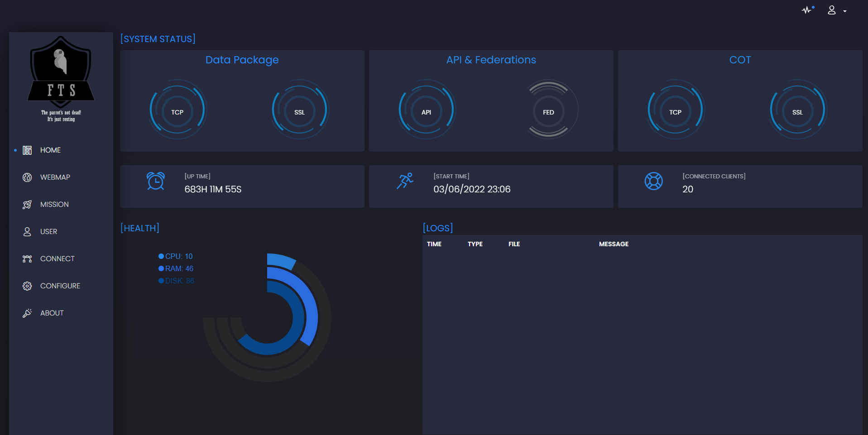Viewport: 868px width, 435px height.
Task: Click the COT panel title
Action: pos(740,60)
